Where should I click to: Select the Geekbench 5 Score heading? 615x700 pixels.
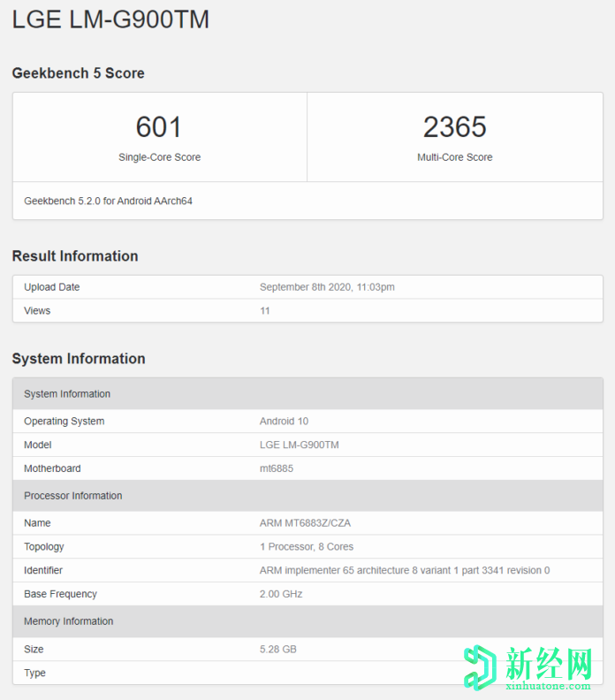[78, 73]
